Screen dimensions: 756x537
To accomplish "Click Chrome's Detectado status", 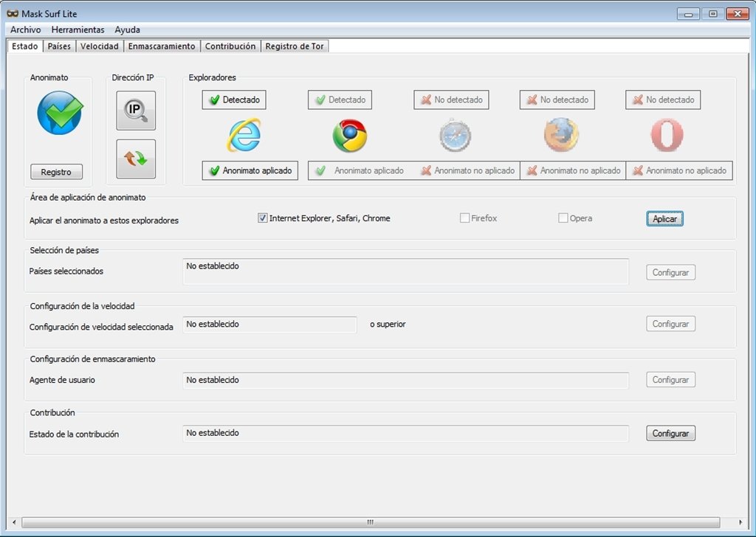I will pos(340,100).
